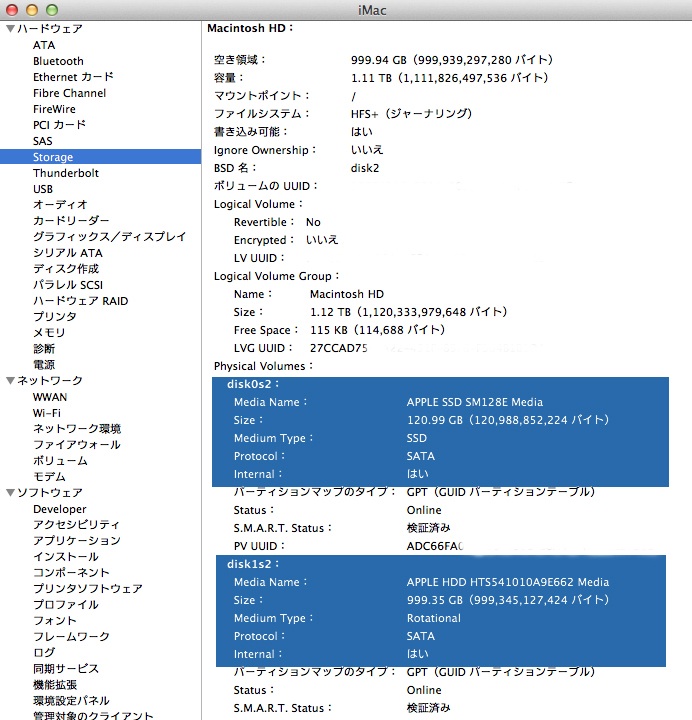Select Thunderbolt in the sidebar
Screen dimensions: 692x720
click(x=66, y=173)
